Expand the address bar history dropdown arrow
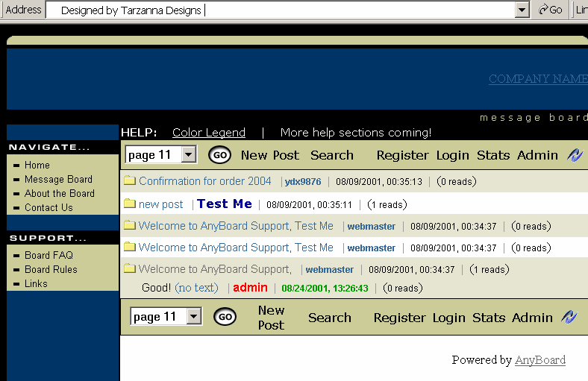 522,10
